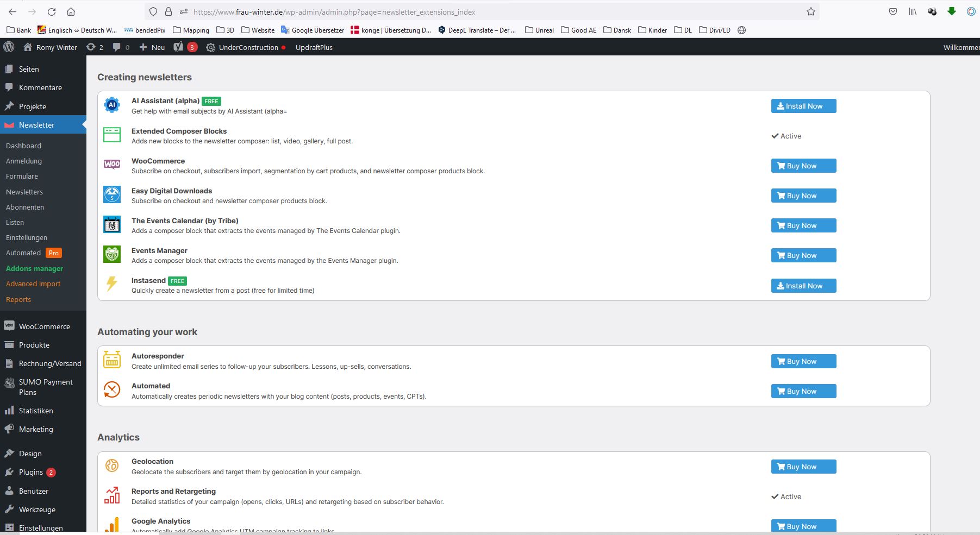980x535 pixels.
Task: Open browser library icon
Action: pos(913,11)
